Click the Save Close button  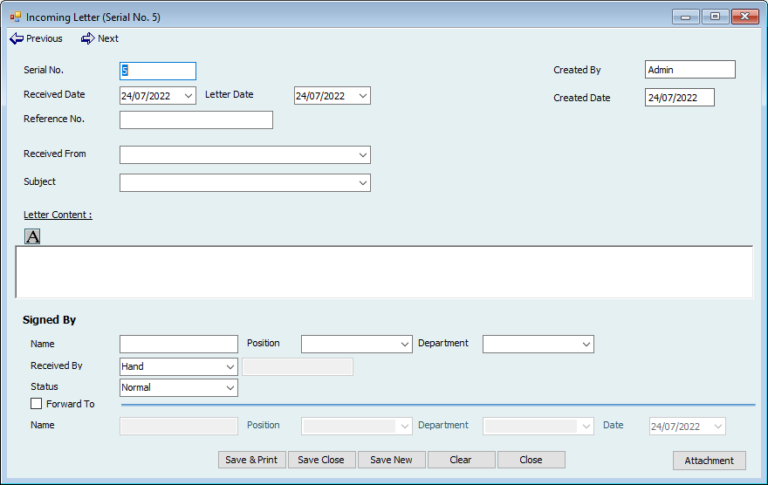coord(321,460)
